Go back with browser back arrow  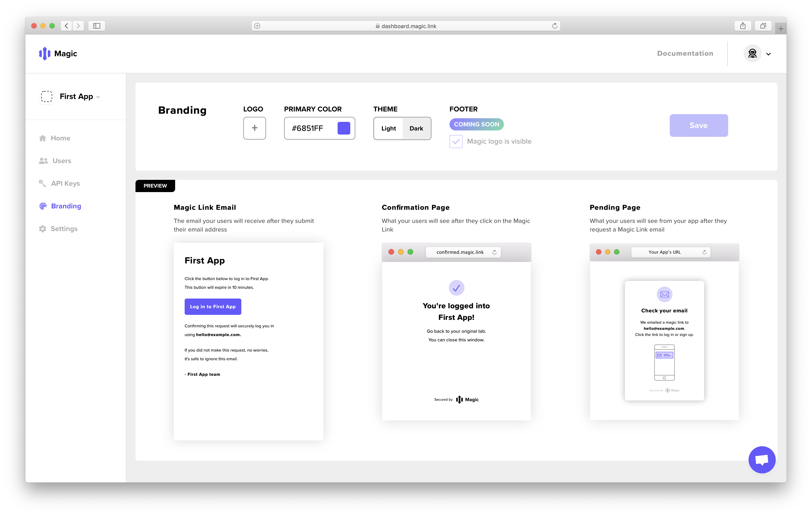(x=66, y=26)
